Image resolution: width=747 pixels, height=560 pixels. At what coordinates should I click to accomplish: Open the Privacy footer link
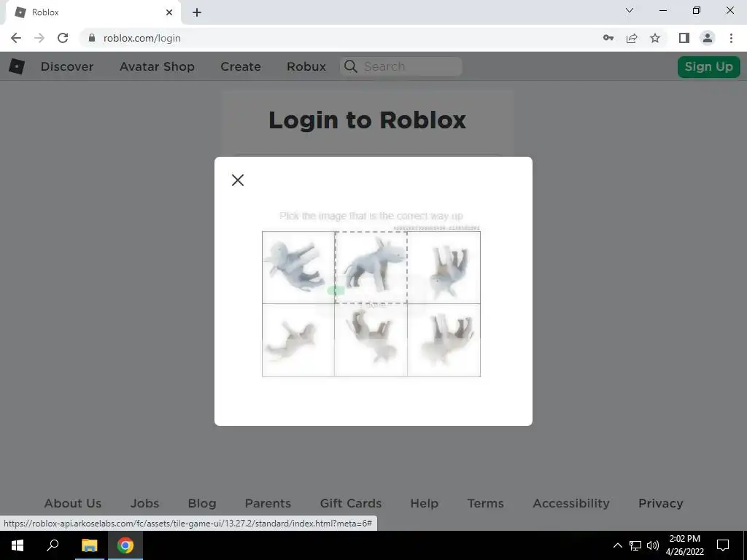coord(661,503)
